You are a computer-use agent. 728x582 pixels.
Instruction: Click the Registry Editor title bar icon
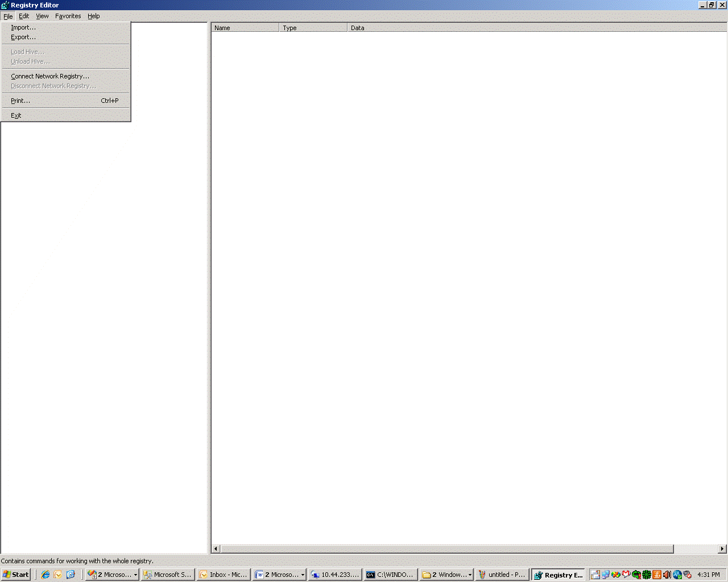[5, 5]
